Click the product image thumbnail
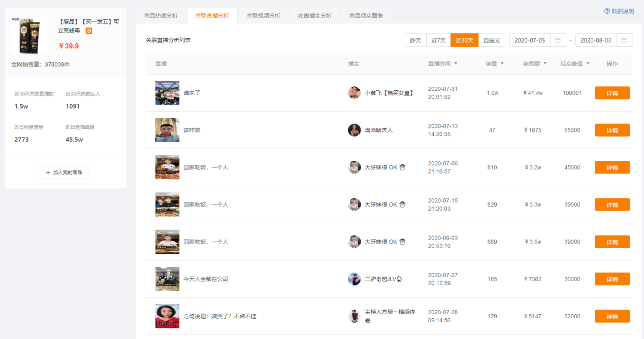The image size is (644, 339). pyautogui.click(x=29, y=36)
